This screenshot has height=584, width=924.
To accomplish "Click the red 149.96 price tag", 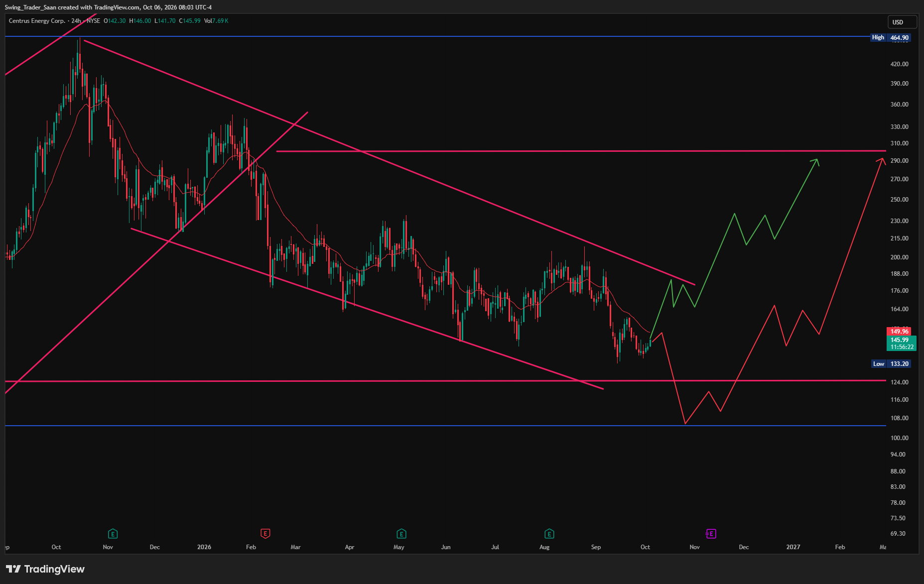I will pos(899,332).
